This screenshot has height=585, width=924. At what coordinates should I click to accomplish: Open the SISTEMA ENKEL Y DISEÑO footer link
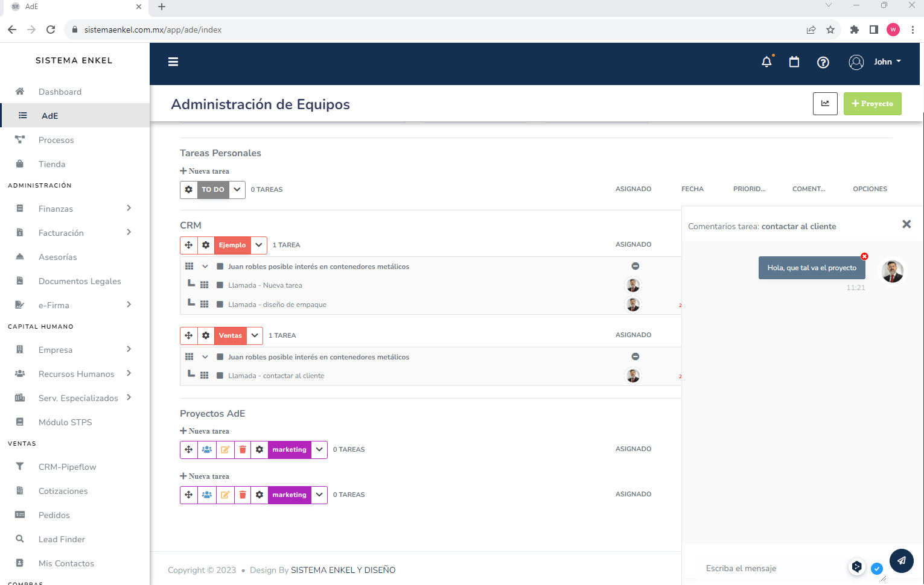(343, 569)
